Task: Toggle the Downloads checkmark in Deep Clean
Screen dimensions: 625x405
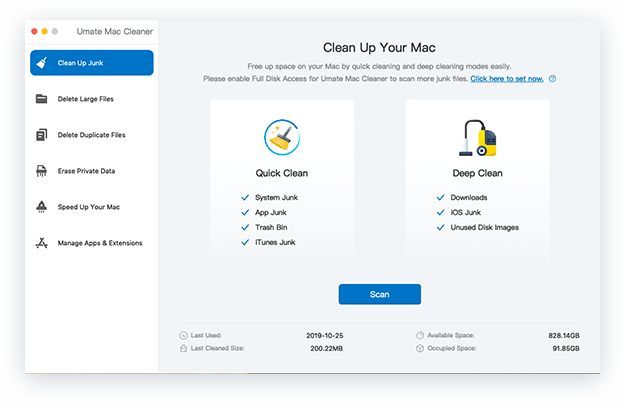Action: (x=441, y=197)
